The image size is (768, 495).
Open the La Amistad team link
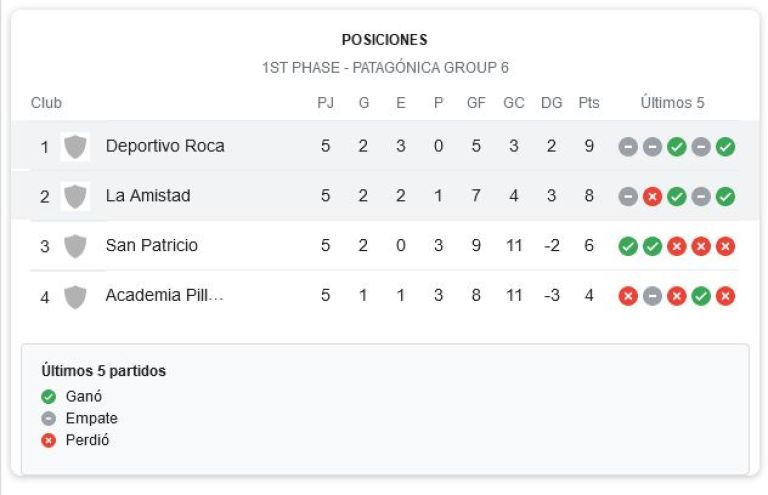point(148,196)
